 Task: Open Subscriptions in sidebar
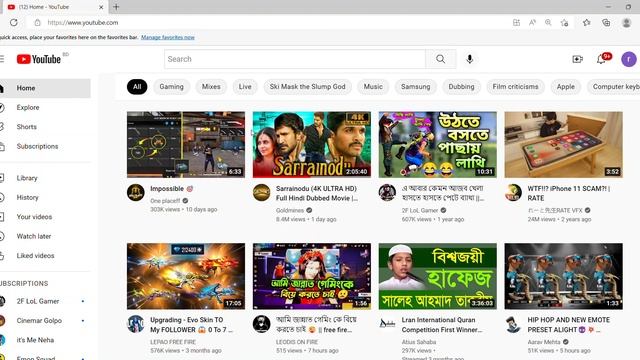[45, 146]
